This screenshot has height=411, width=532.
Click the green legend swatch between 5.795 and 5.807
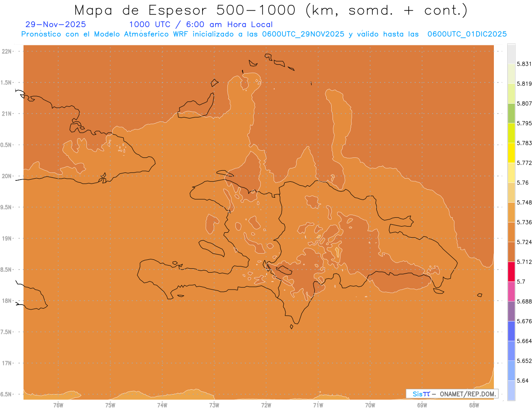click(511, 113)
